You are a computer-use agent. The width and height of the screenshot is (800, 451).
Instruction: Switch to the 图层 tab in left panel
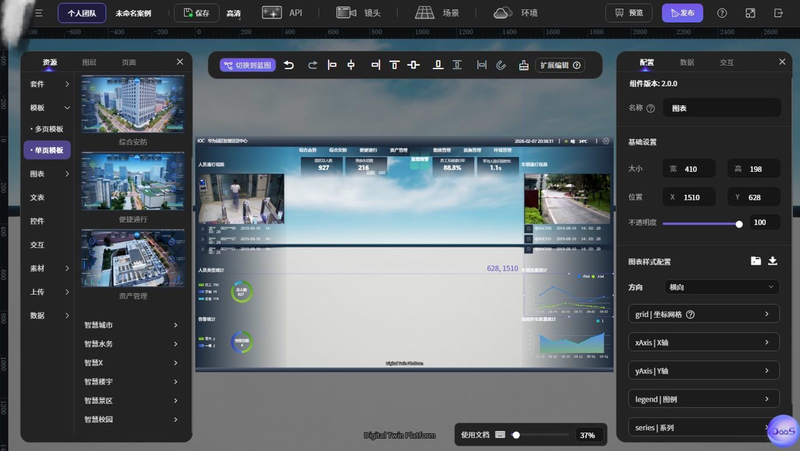coord(89,62)
